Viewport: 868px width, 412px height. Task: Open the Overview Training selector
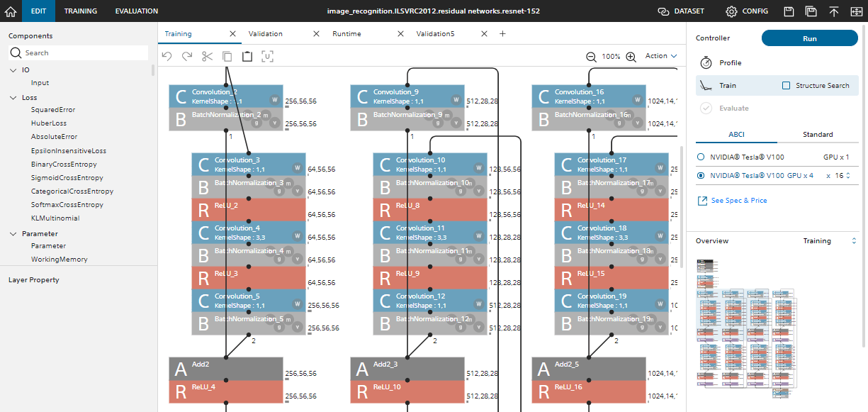point(829,241)
